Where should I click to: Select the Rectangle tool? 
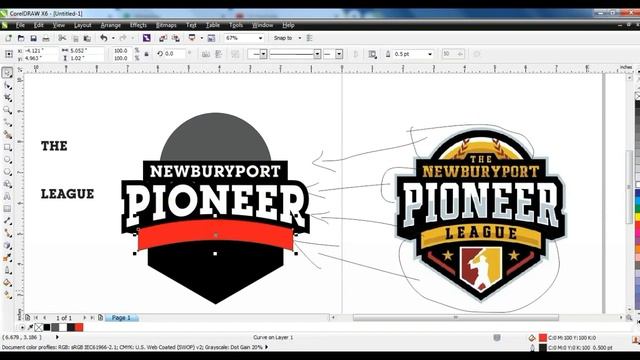tap(7, 147)
